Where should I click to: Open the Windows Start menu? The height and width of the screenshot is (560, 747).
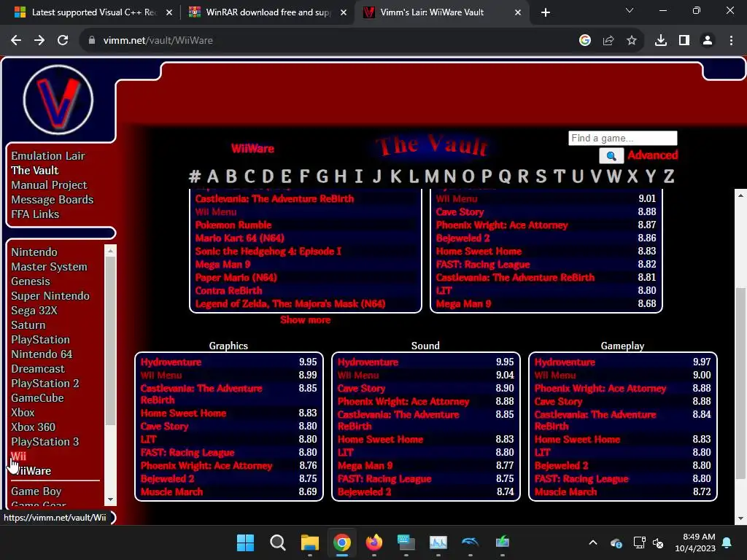pyautogui.click(x=246, y=542)
